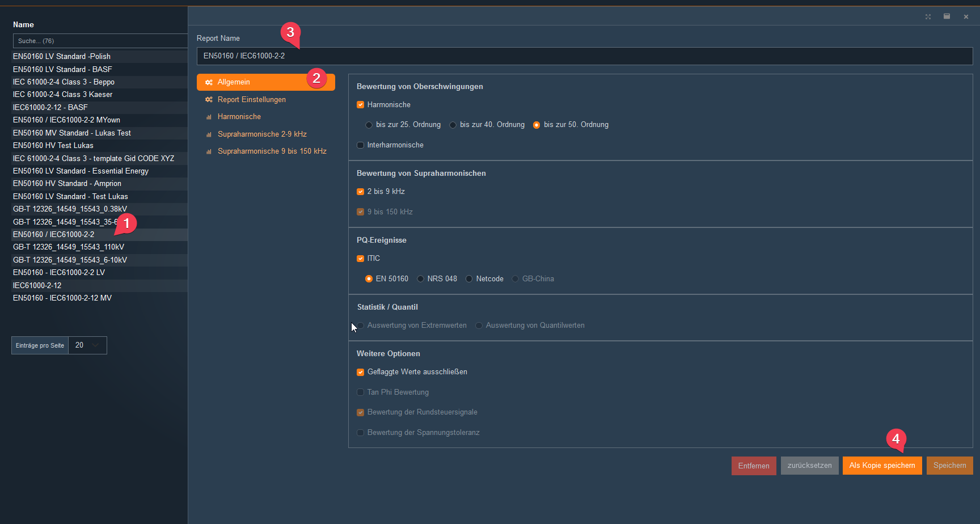Click the Report Name text field
Viewport: 980px width, 524px height.
584,56
